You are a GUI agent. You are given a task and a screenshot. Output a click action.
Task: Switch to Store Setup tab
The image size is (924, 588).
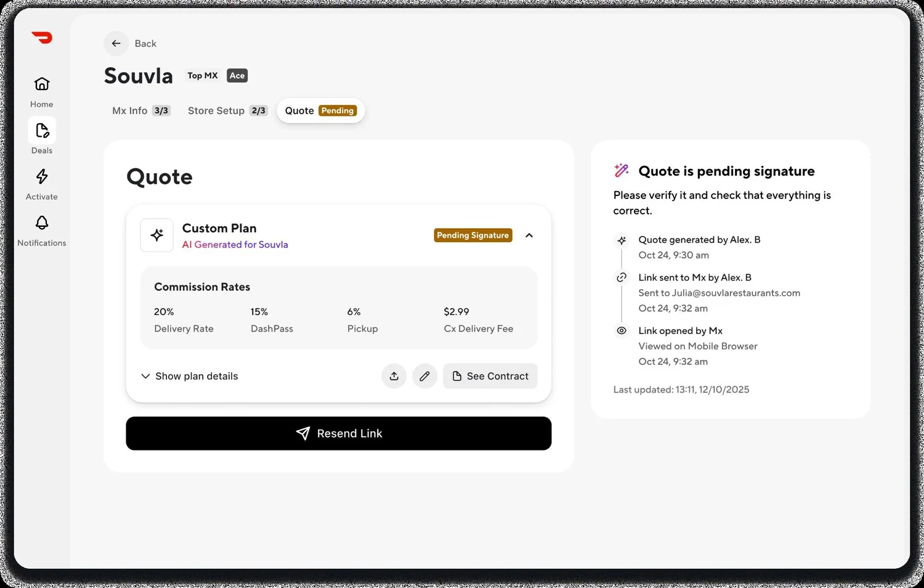(227, 111)
